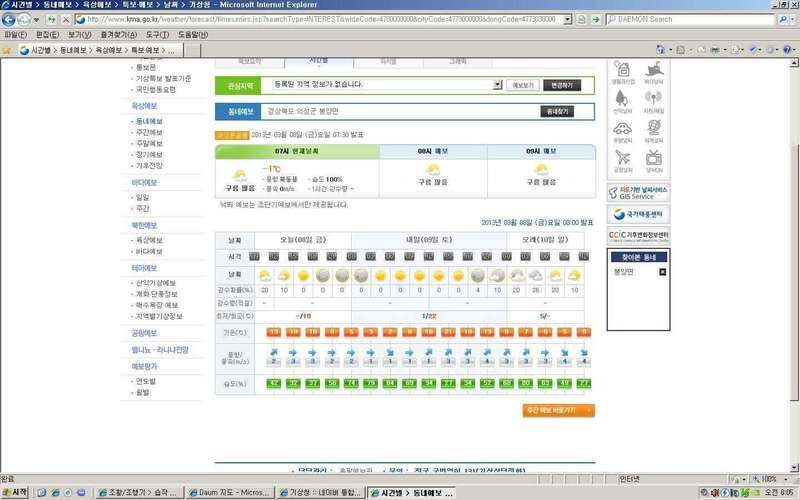Click the 시작 Start button on taskbar

[x=16, y=493]
